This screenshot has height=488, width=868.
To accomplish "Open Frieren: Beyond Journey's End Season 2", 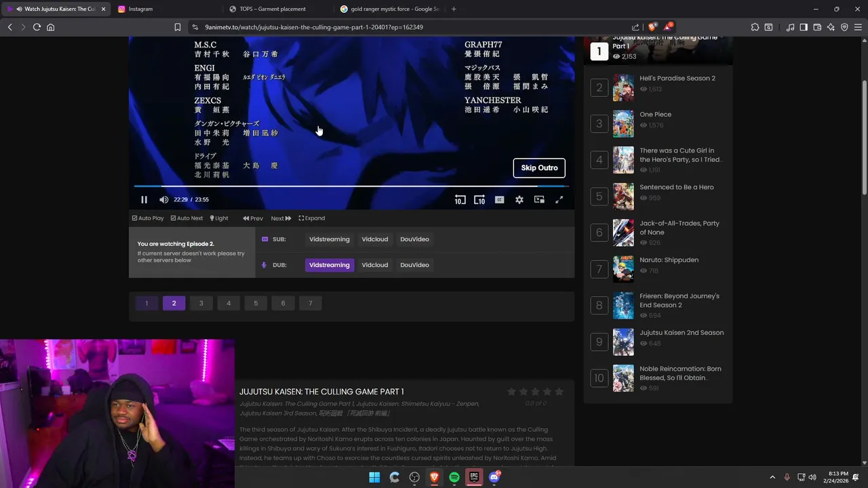I will click(679, 300).
